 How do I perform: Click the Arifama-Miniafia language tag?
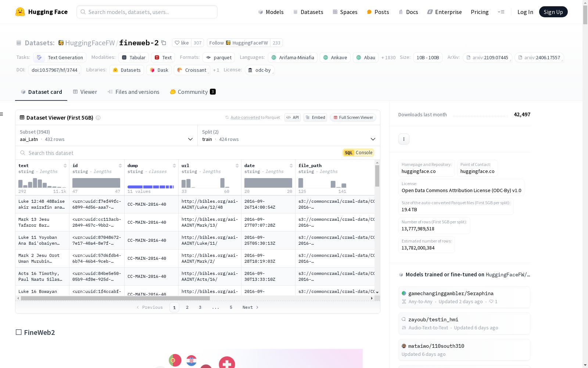click(293, 57)
